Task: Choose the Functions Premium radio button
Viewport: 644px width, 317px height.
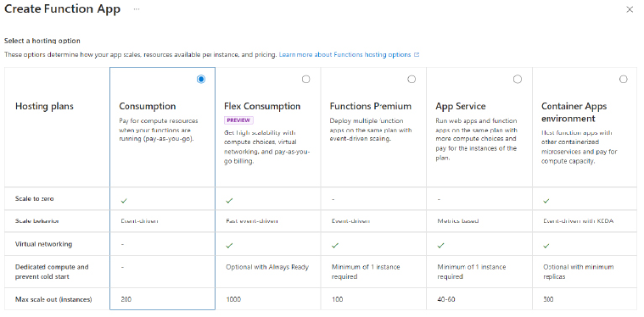Action: pyautogui.click(x=412, y=79)
